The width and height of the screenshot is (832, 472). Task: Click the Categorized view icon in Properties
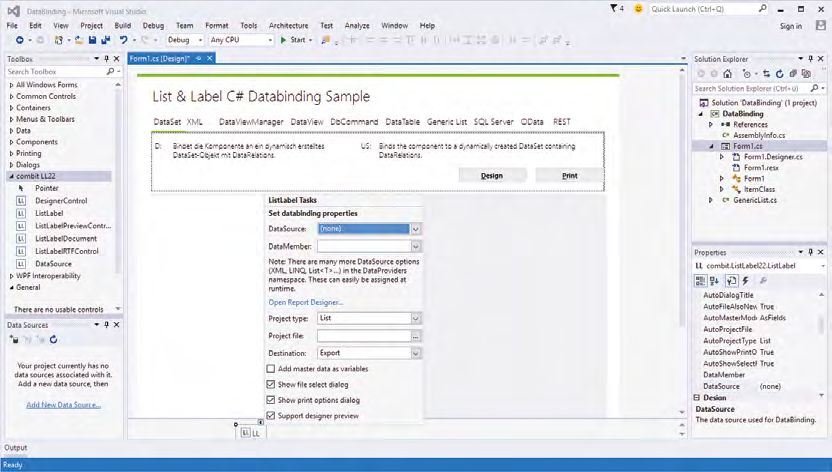(x=700, y=281)
